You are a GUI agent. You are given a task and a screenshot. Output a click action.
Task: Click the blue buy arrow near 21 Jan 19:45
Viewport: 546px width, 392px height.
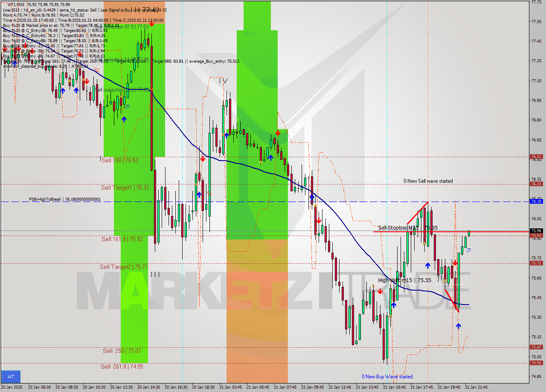459,326
